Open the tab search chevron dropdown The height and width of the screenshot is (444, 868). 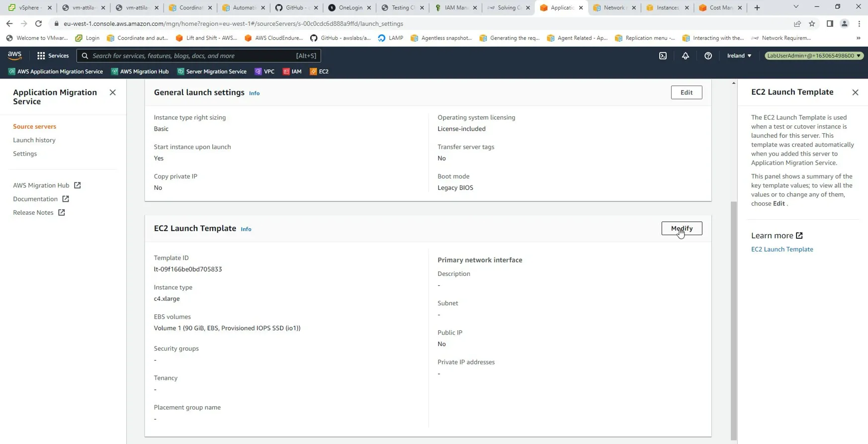click(796, 7)
